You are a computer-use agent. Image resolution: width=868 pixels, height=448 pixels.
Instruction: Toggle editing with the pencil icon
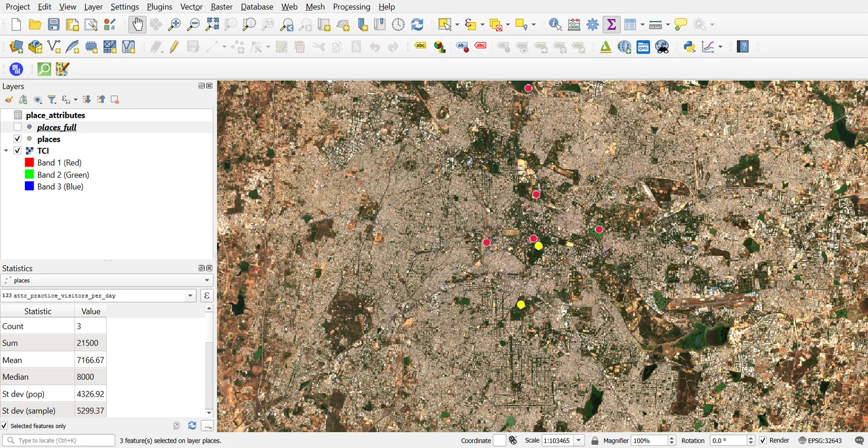tap(174, 47)
